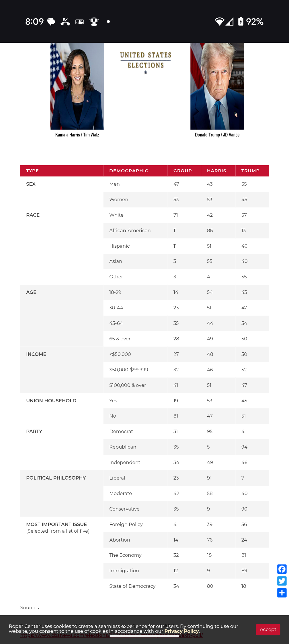
Task: Click the DEMOGRAPHIC column header
Action: (129, 171)
